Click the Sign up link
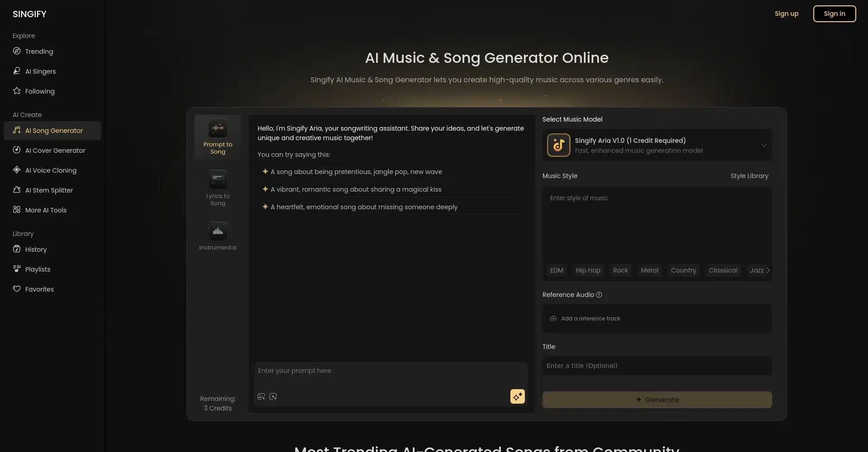The height and width of the screenshot is (452, 868). point(787,14)
